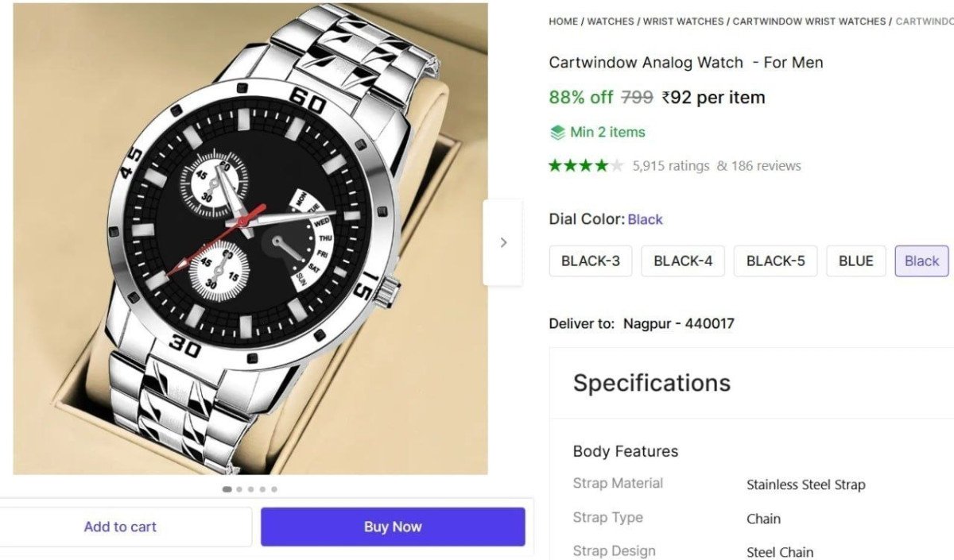Click the Buy Now button
This screenshot has height=560, width=954.
point(393,527)
